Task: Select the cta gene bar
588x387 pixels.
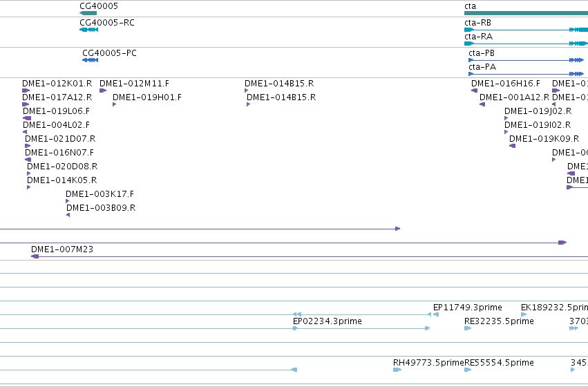Action: pos(526,13)
